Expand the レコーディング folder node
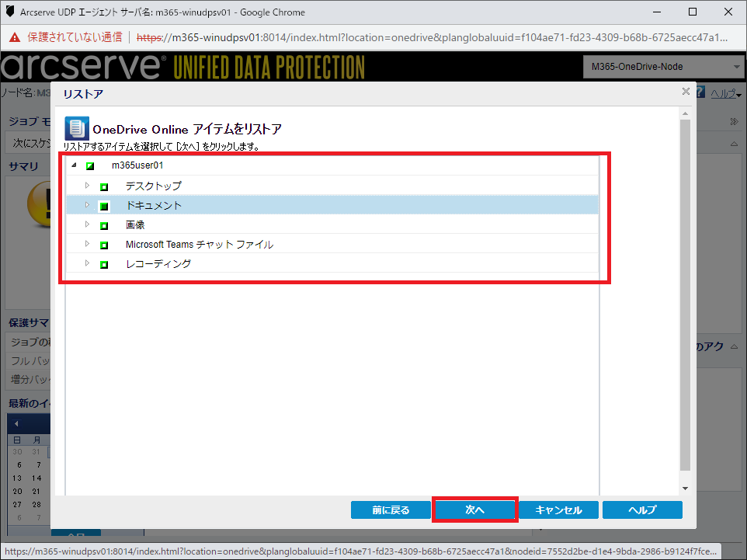The image size is (747, 560). coord(87,263)
